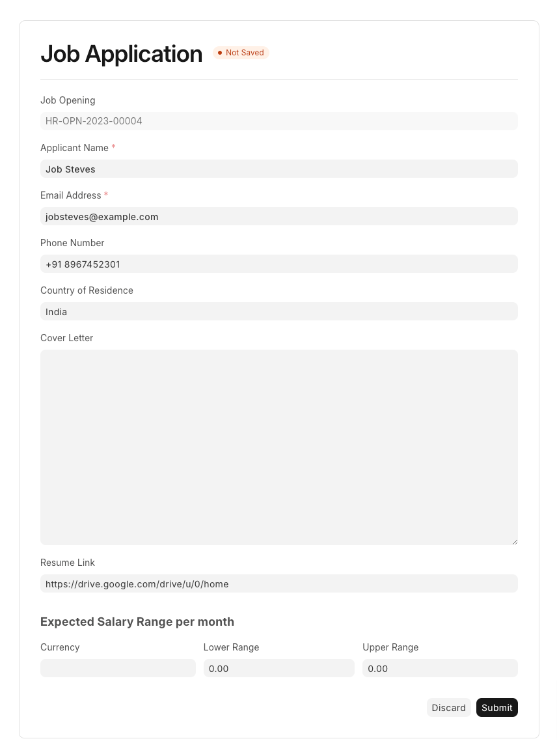Screen dimensions: 557x756
Task: Click the Job Opening input field
Action: coord(278,121)
